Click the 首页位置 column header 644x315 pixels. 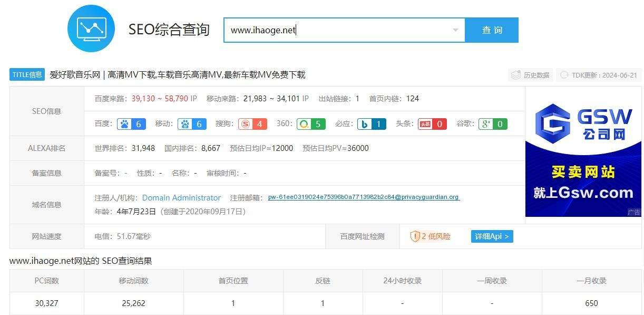pyautogui.click(x=233, y=281)
